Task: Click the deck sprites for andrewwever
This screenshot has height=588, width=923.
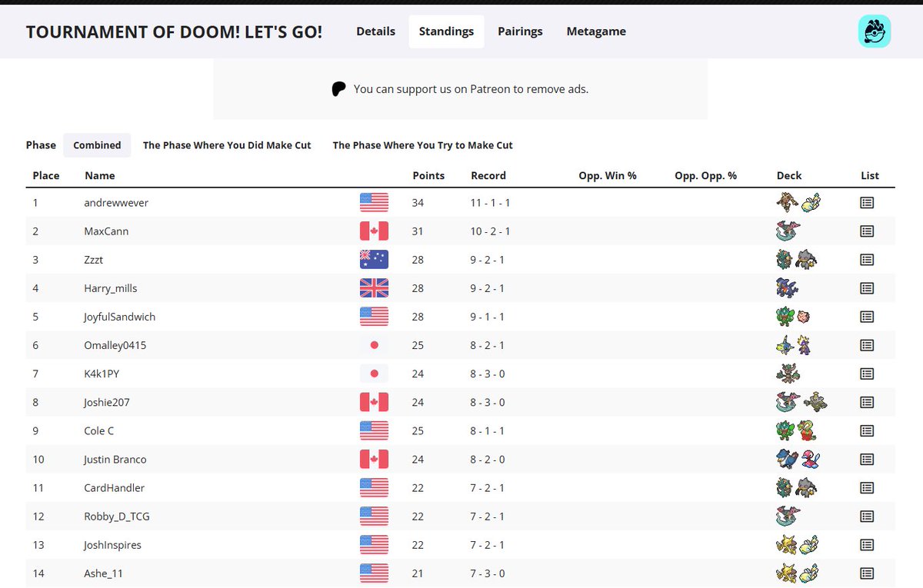Action: [798, 202]
